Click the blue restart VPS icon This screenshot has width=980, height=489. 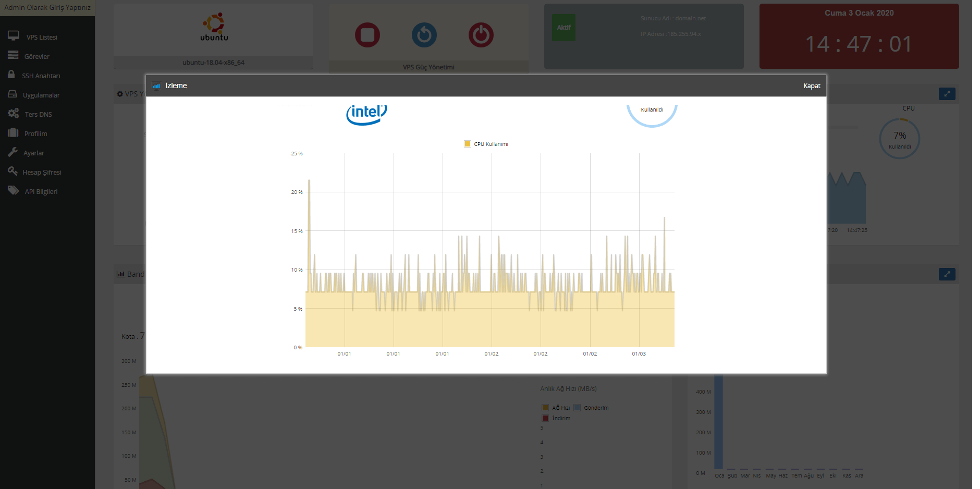424,35
